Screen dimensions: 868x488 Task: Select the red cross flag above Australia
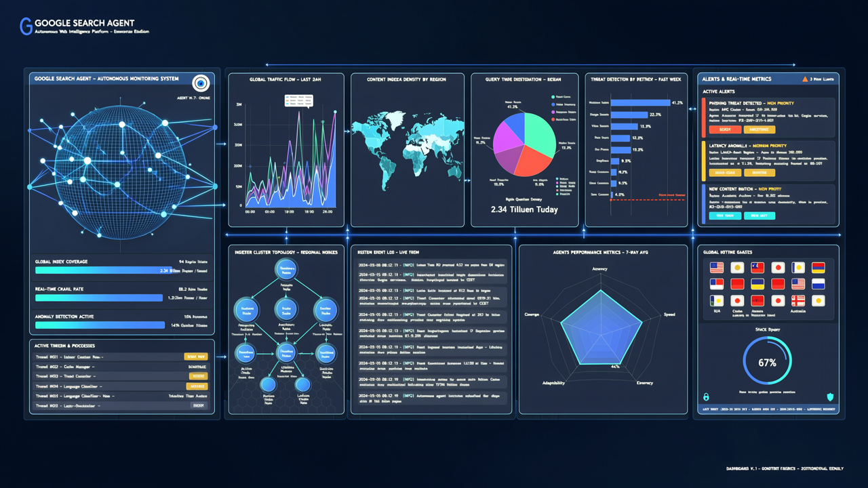click(x=798, y=300)
